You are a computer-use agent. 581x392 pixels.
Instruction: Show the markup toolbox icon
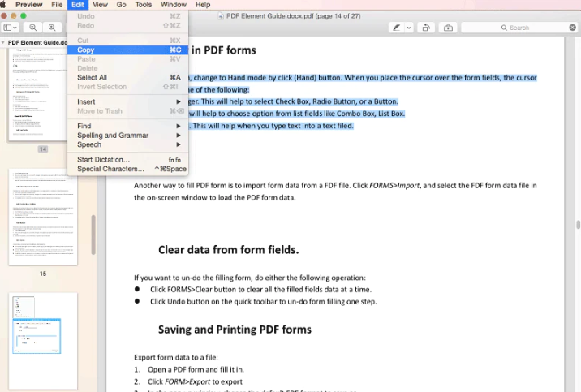[448, 28]
